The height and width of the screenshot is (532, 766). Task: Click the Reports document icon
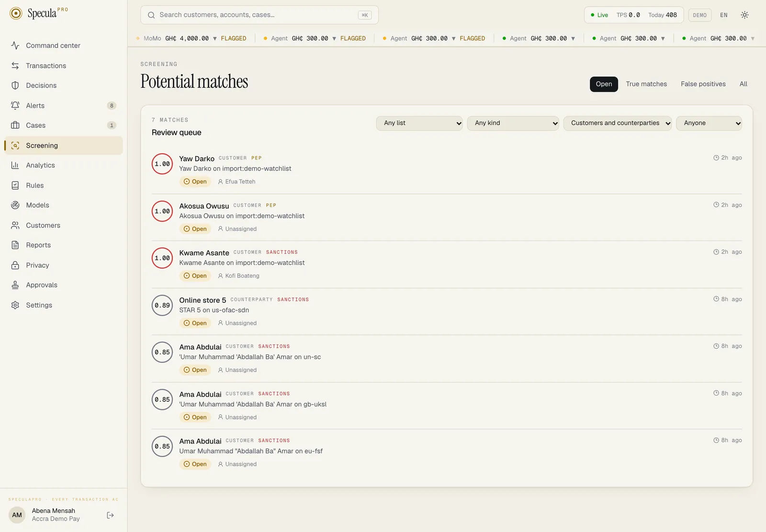click(x=15, y=245)
